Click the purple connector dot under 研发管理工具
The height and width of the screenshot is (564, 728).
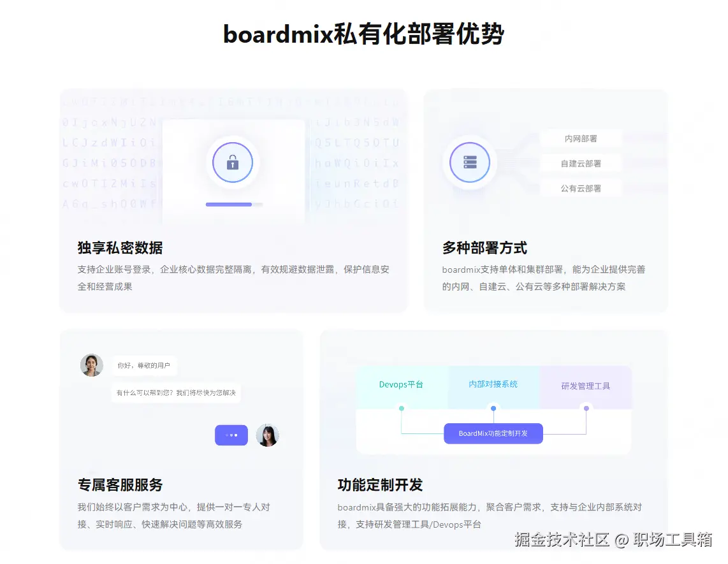pyautogui.click(x=586, y=409)
